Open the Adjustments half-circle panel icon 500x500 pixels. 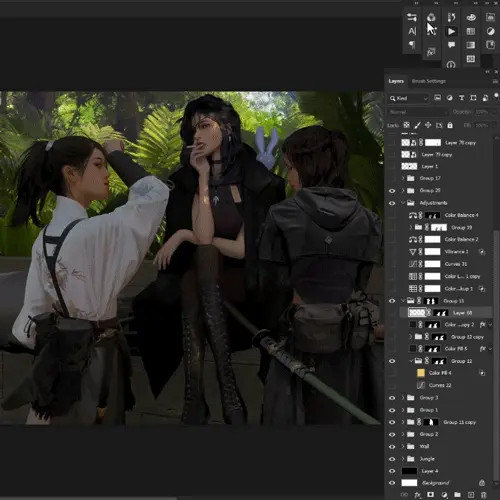point(490,31)
